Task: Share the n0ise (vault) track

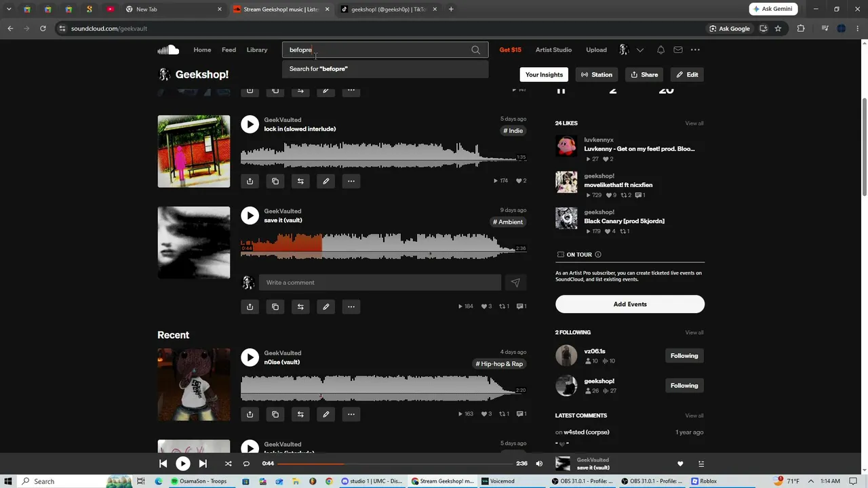Action: coord(250,414)
